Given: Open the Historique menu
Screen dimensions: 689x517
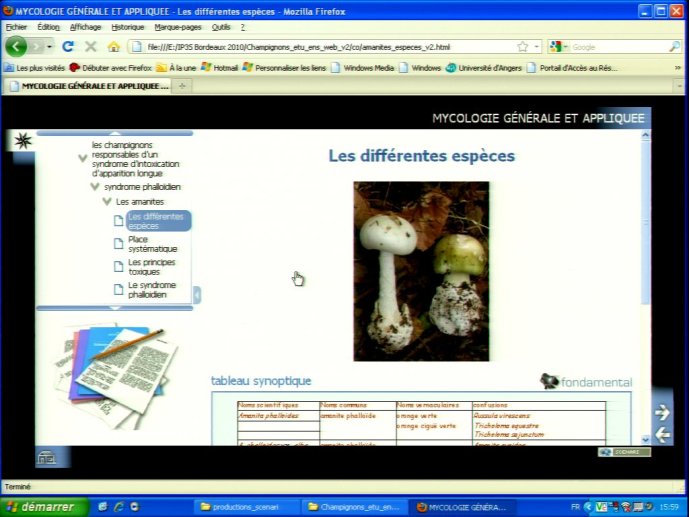Looking at the screenshot, I should pos(127,27).
